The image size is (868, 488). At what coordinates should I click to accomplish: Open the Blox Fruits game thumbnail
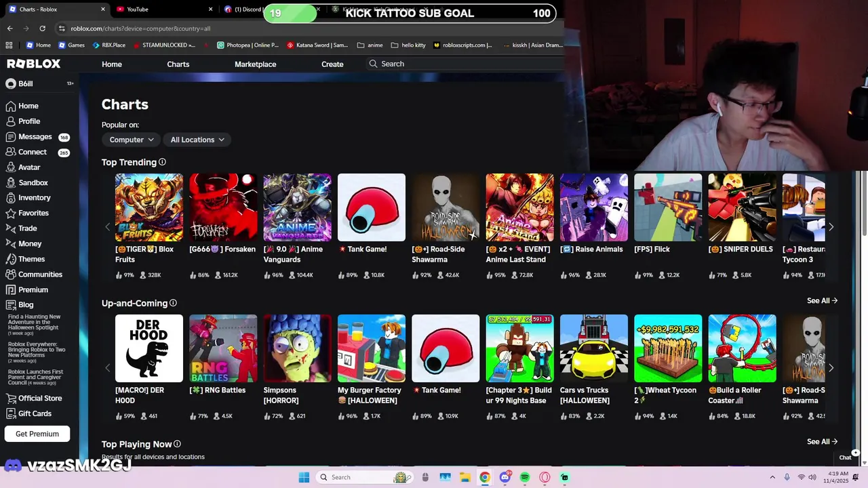149,207
